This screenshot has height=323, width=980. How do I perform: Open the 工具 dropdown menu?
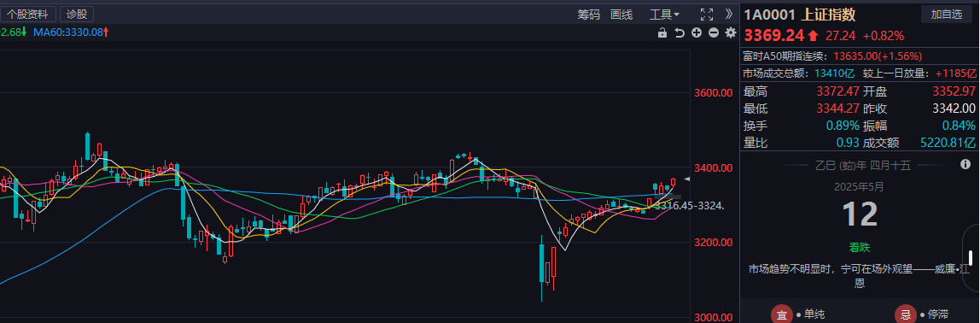pos(664,15)
